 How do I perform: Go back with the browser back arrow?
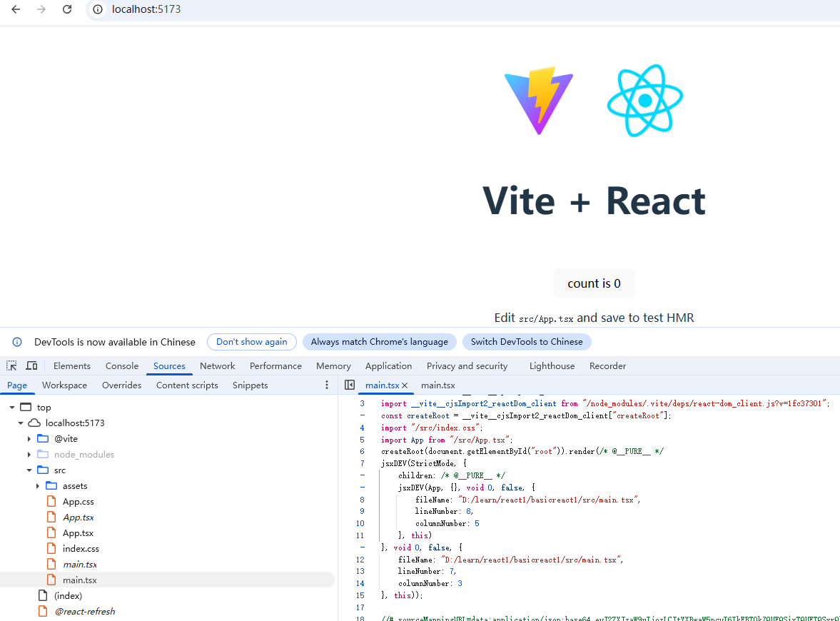[16, 9]
